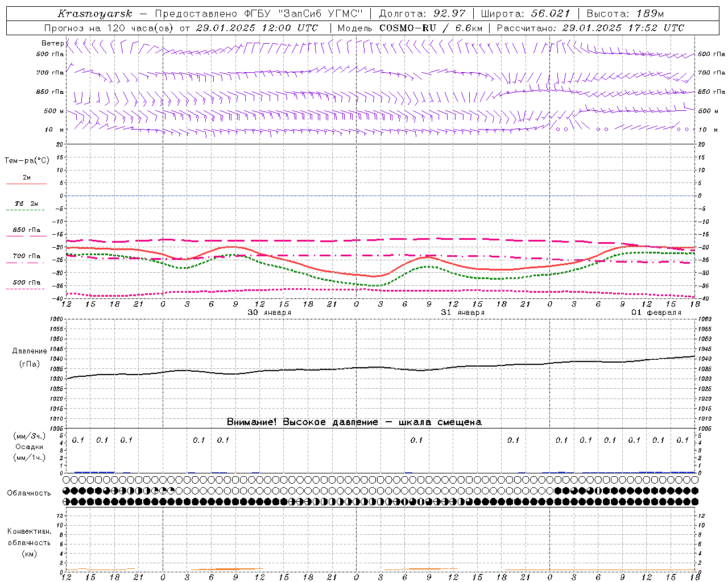The width and height of the screenshot is (728, 582).
Task: Click the '(гПа)' unit label under Давление
Action: [x=30, y=364]
